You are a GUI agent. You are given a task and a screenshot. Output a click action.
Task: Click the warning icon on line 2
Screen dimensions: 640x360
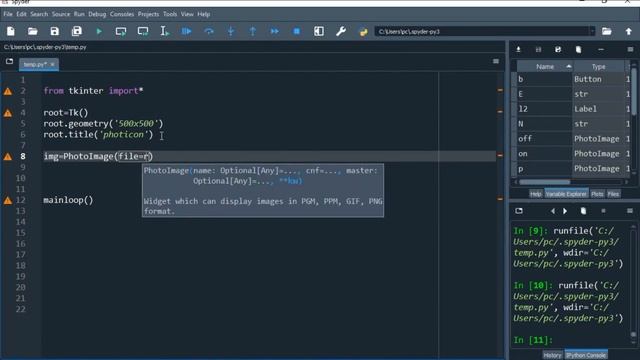coord(8,91)
